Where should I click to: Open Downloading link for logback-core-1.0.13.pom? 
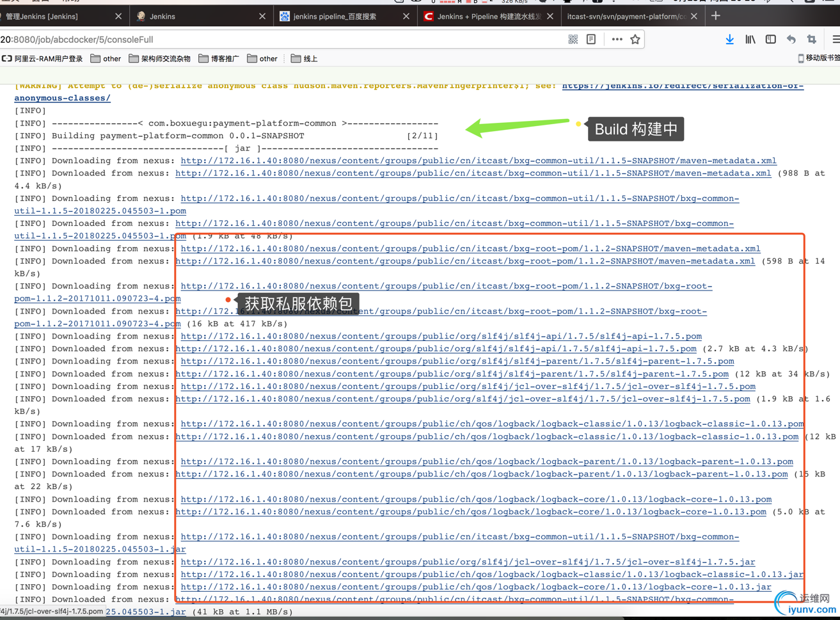(x=476, y=499)
